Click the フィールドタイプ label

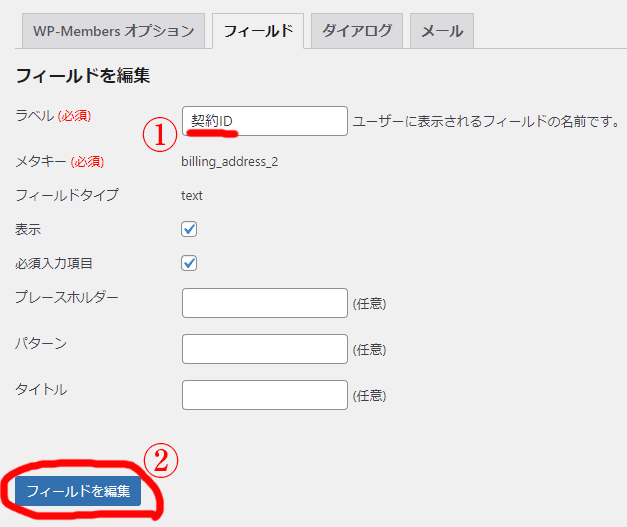click(67, 195)
